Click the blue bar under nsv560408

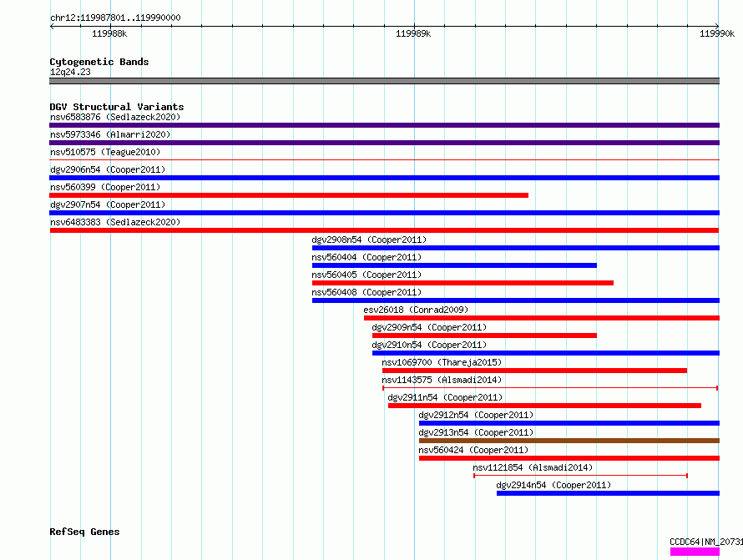516,300
